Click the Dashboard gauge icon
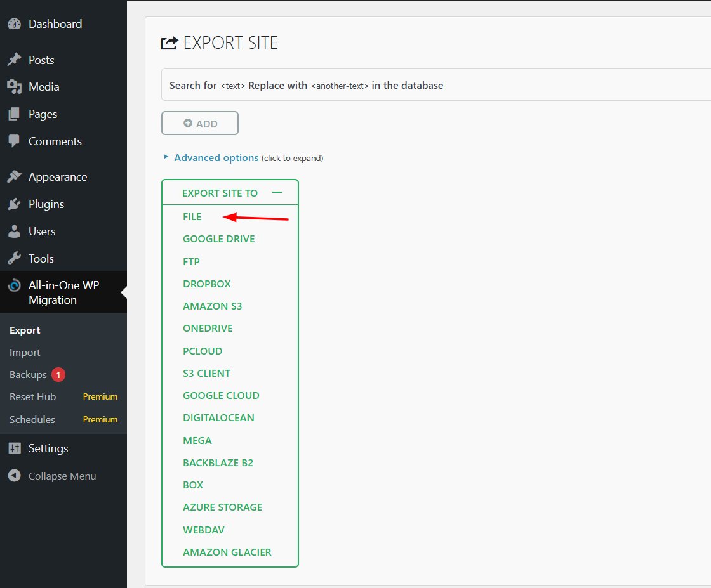The height and width of the screenshot is (588, 711). click(15, 23)
